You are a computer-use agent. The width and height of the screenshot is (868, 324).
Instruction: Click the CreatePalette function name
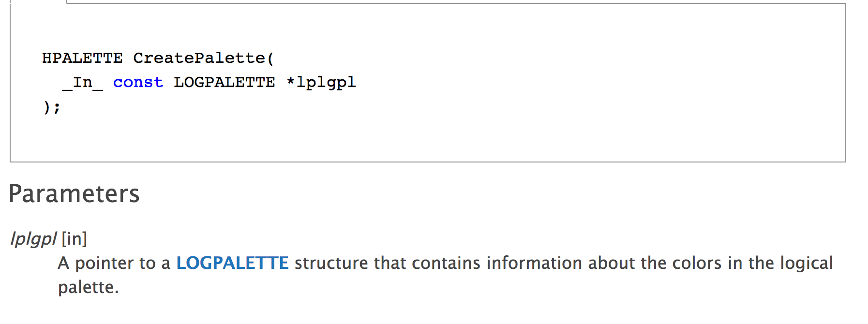(199, 59)
